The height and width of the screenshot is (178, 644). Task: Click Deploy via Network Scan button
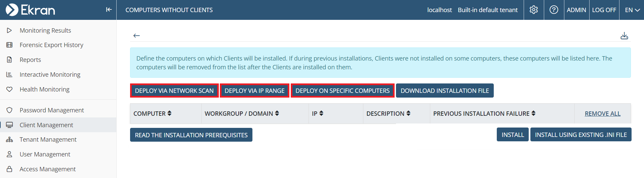click(174, 91)
